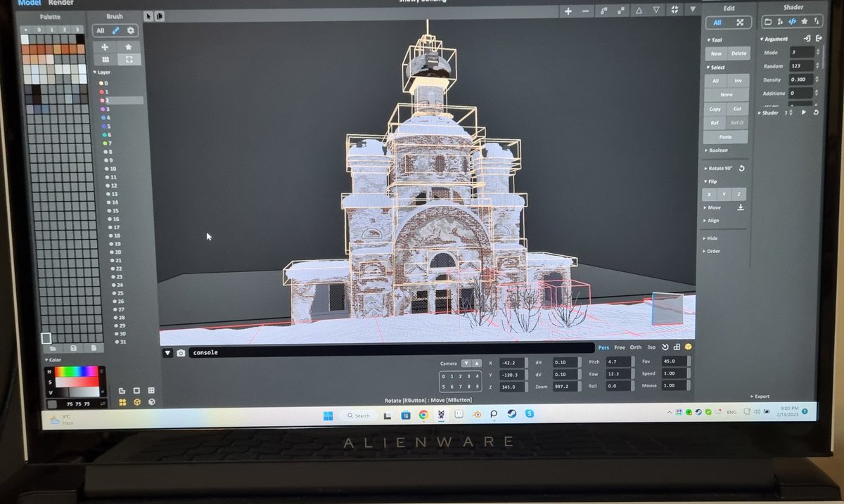Expand the Hide section
The image size is (844, 504).
710,238
